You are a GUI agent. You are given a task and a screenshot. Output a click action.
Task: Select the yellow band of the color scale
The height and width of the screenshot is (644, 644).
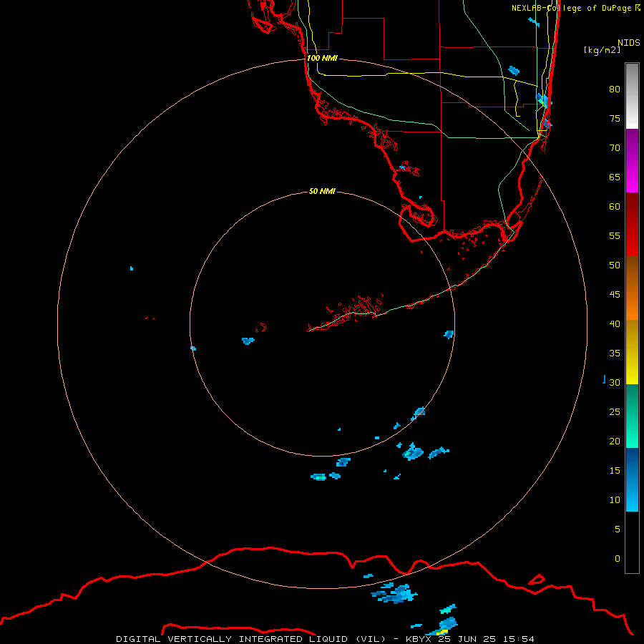click(632, 352)
